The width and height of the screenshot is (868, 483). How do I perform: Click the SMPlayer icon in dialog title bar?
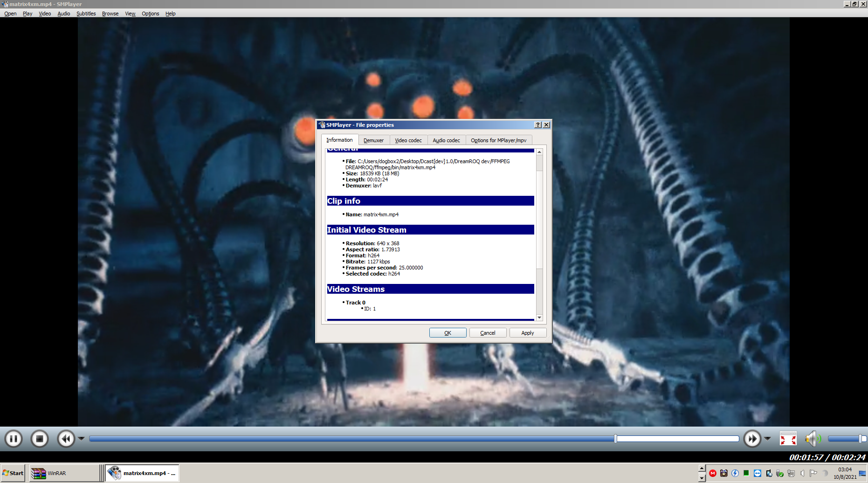click(x=322, y=125)
